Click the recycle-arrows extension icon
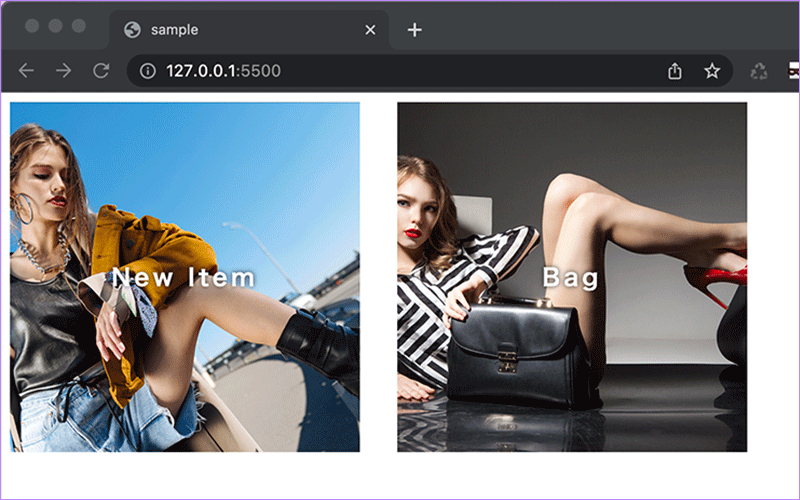 760,71
